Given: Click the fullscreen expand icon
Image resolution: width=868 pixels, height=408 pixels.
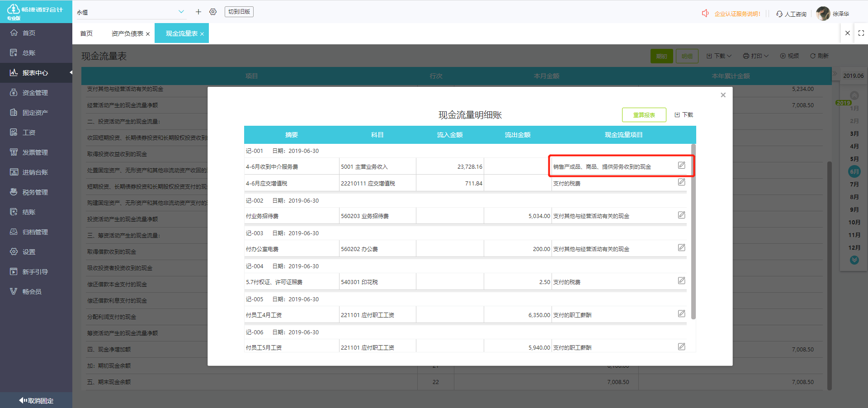Looking at the screenshot, I should coord(861,33).
